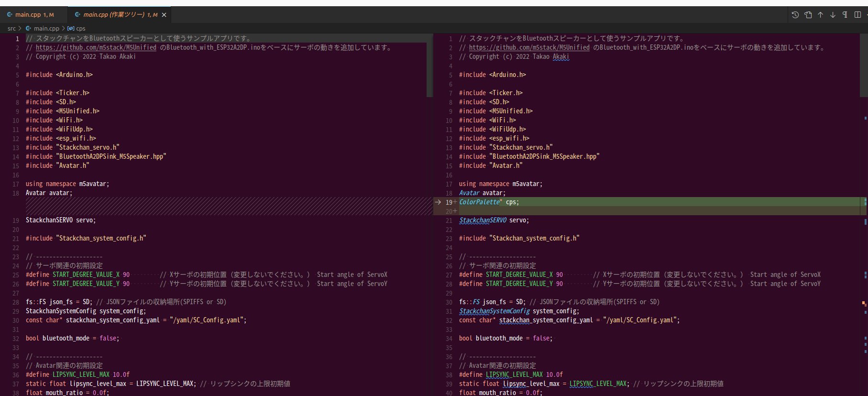Open the main.cpp breadcrumb dropdown

click(46, 29)
